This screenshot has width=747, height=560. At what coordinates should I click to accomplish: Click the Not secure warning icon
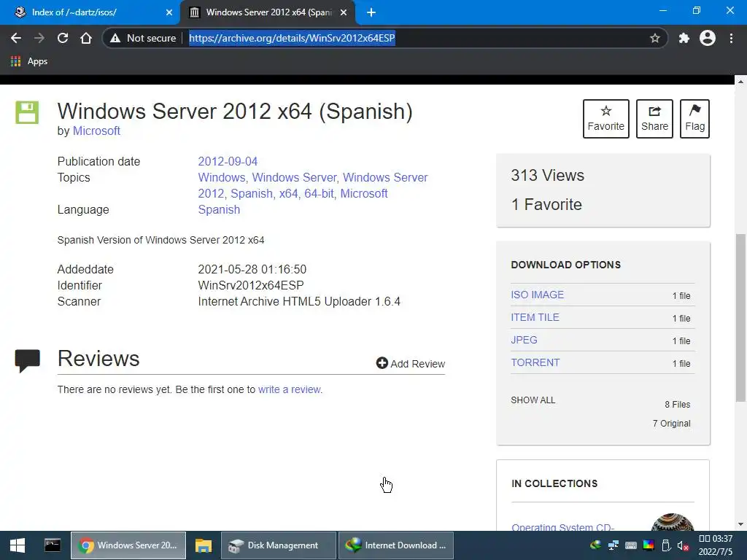(x=115, y=38)
